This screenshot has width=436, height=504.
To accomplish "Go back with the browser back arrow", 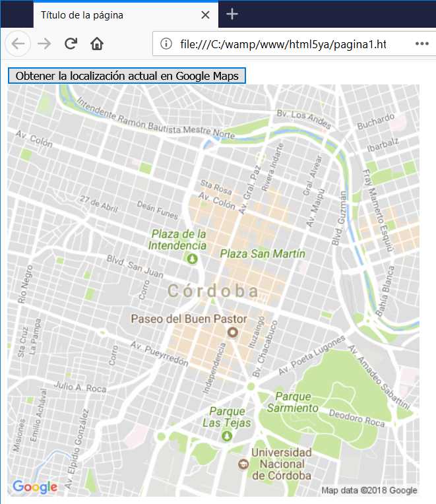I will pos(18,44).
